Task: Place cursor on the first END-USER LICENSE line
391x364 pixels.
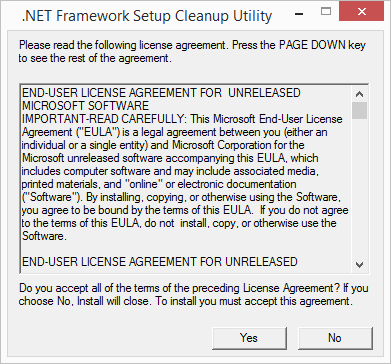Action: coord(161,93)
